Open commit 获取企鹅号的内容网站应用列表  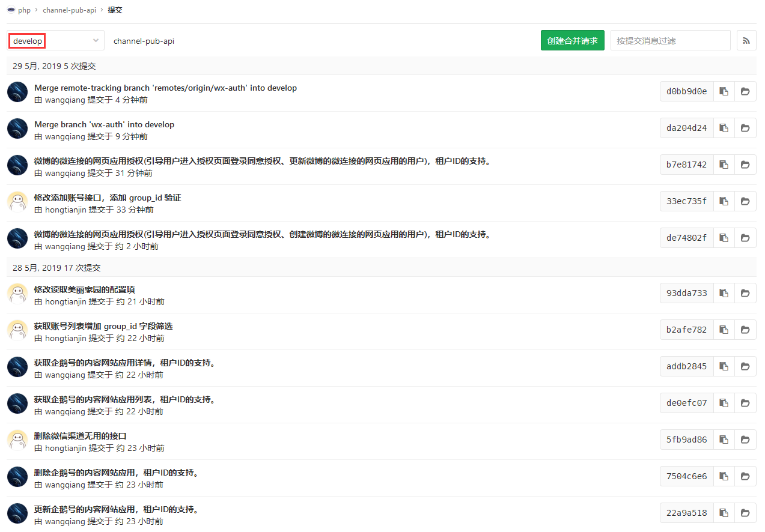(124, 399)
